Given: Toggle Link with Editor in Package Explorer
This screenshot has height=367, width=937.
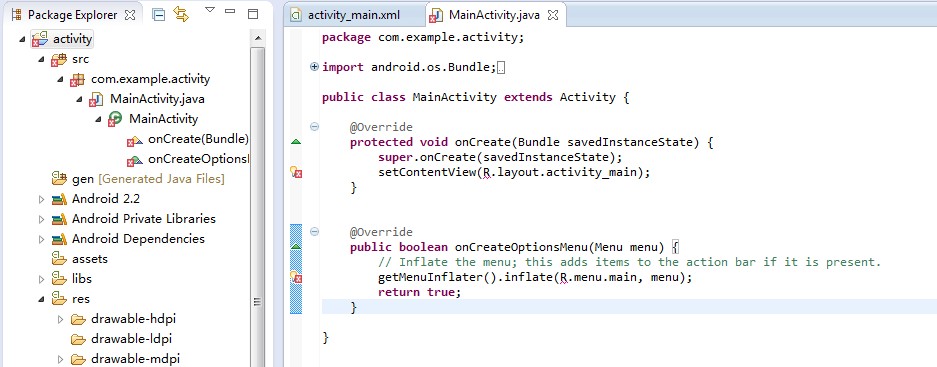Looking at the screenshot, I should [181, 14].
